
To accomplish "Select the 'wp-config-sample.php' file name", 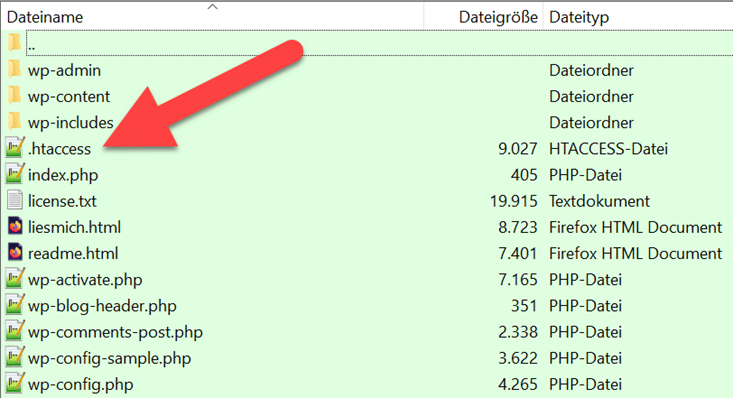I will click(109, 358).
